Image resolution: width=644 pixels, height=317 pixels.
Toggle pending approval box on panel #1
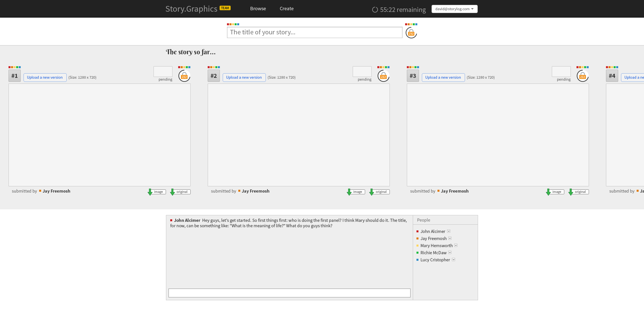[x=163, y=72]
